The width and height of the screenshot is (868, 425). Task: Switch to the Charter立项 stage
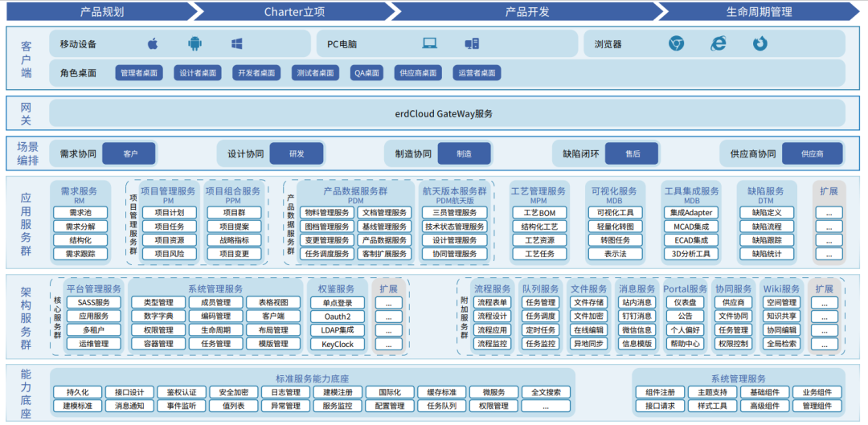click(294, 11)
